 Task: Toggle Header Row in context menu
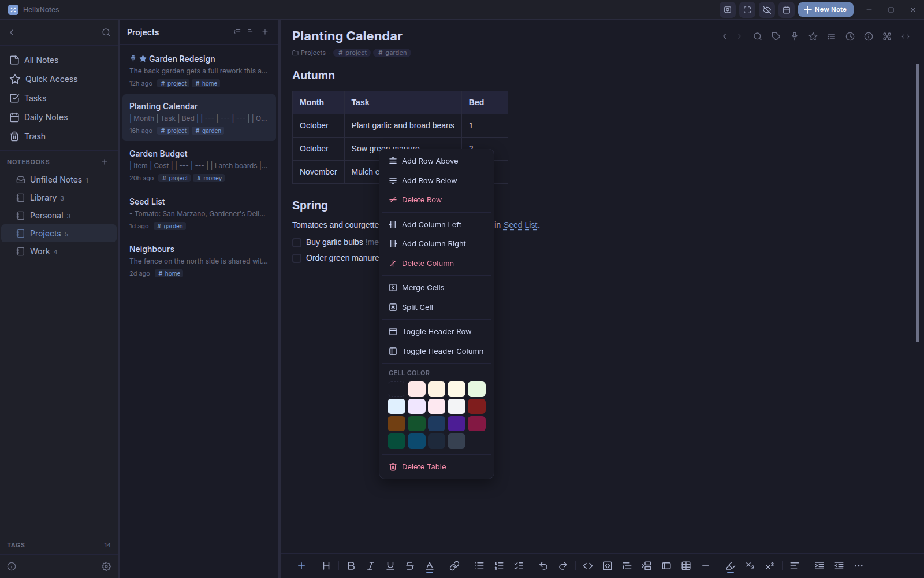pos(437,332)
